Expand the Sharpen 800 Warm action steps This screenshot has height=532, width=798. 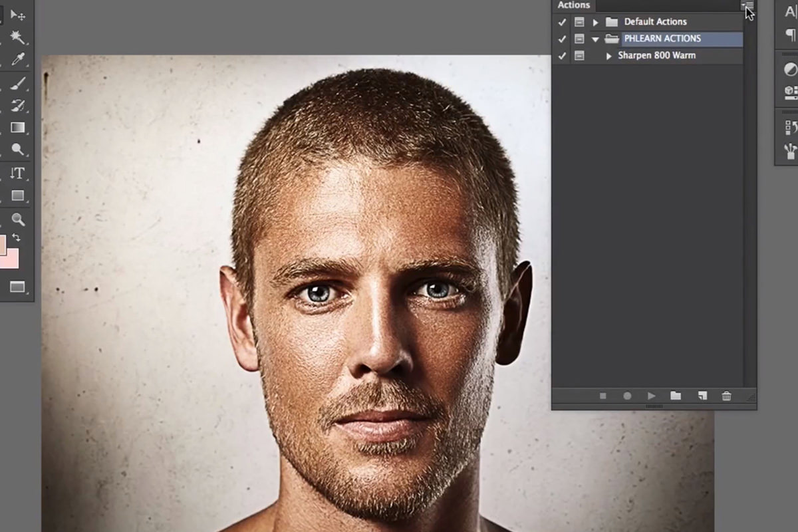(608, 55)
